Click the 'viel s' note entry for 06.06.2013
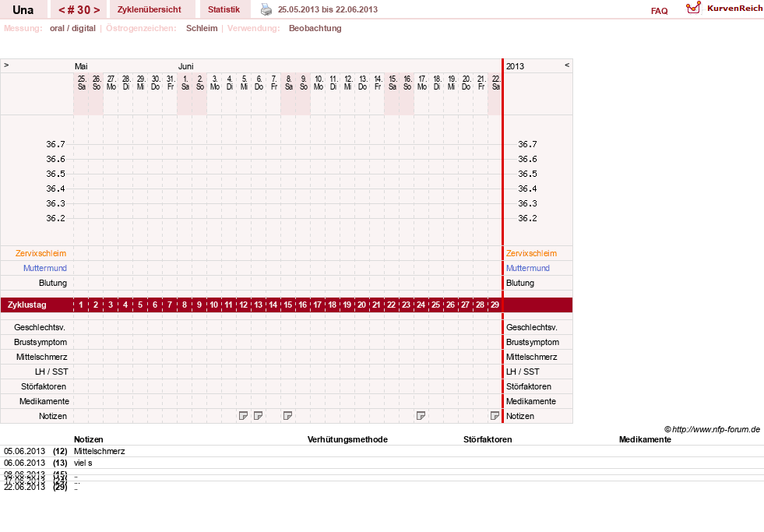The height and width of the screenshot is (532, 764). 83,463
